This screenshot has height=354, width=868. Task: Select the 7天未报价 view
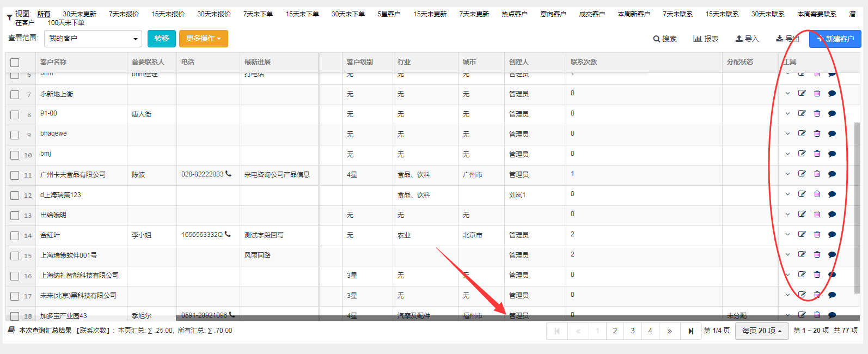124,14
